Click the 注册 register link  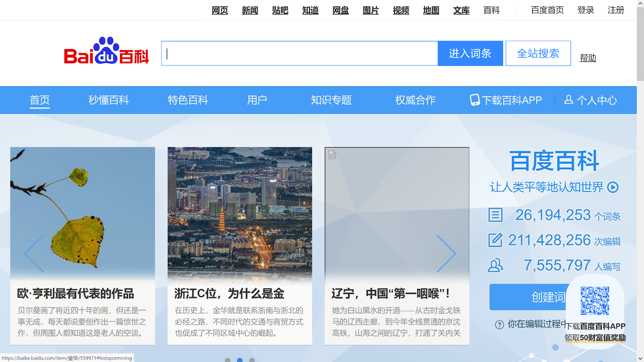click(x=616, y=10)
